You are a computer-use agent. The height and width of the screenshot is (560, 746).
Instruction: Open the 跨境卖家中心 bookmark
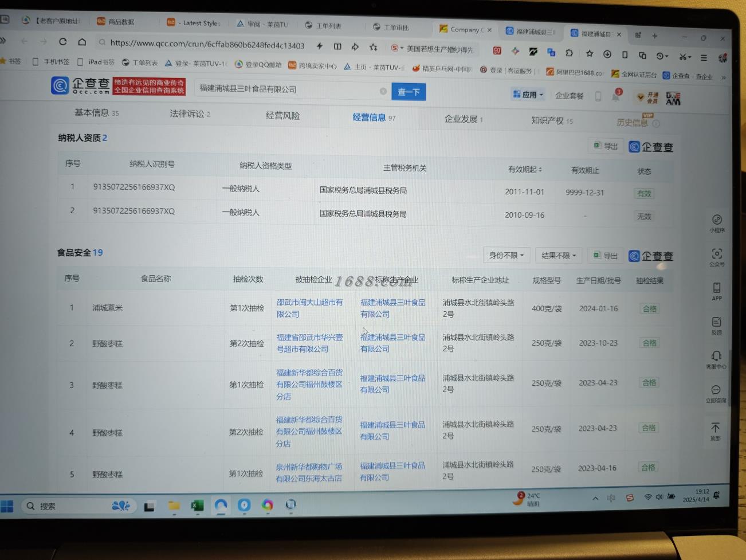312,65
